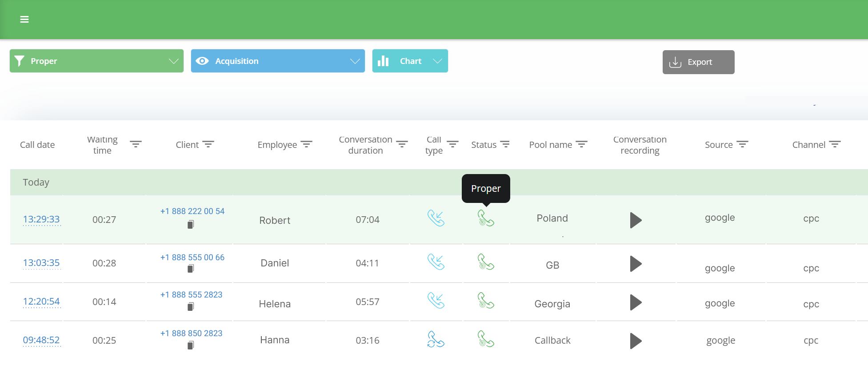Click the Conversation recording column header
The width and height of the screenshot is (868, 365).
coord(640,145)
